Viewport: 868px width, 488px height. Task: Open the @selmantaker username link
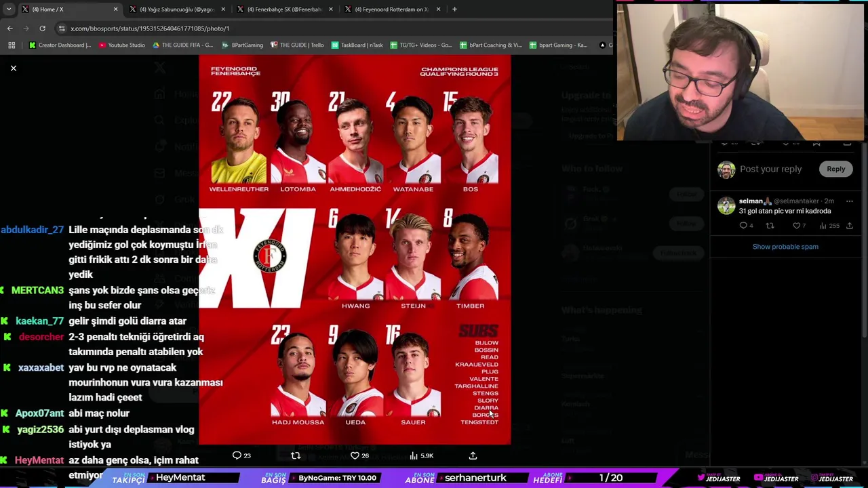coord(795,201)
